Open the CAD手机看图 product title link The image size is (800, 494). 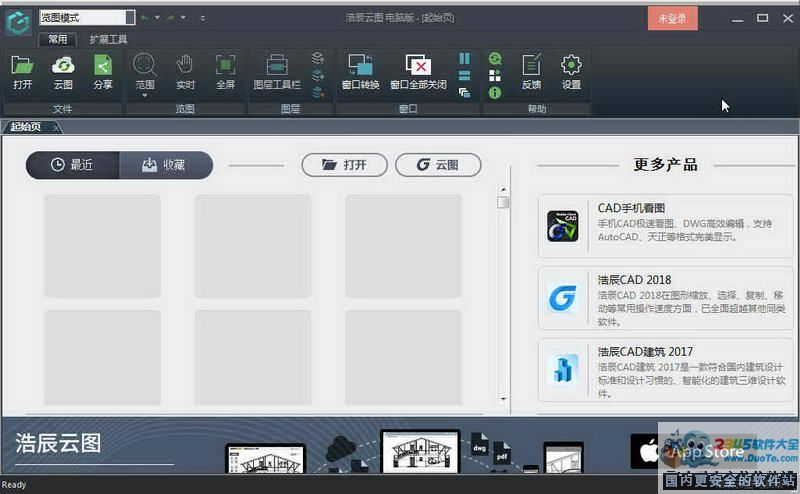[631, 208]
